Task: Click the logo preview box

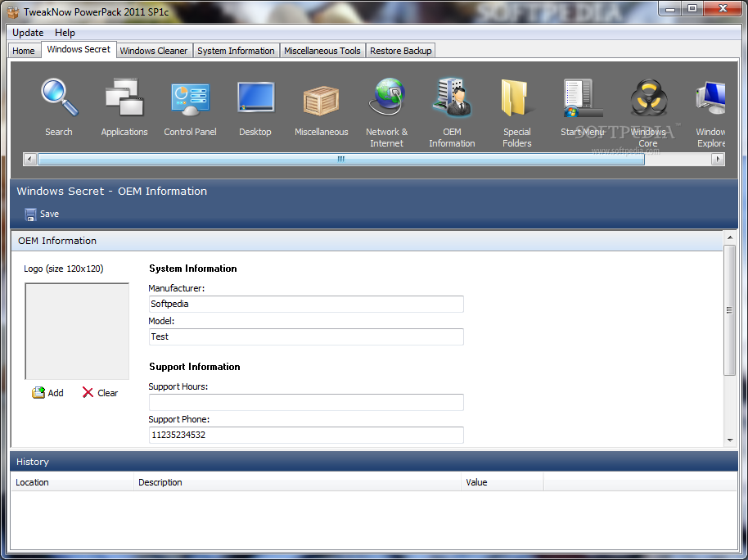Action: point(77,332)
